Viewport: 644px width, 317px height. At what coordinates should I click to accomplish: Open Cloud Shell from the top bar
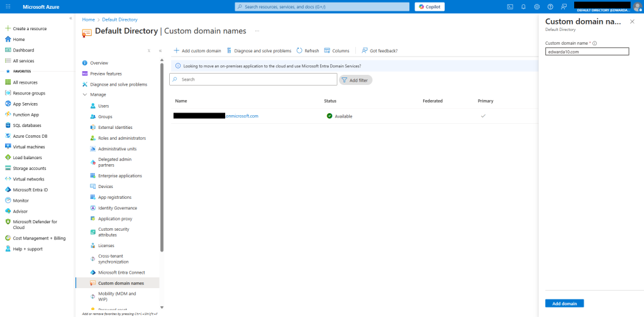pyautogui.click(x=510, y=6)
